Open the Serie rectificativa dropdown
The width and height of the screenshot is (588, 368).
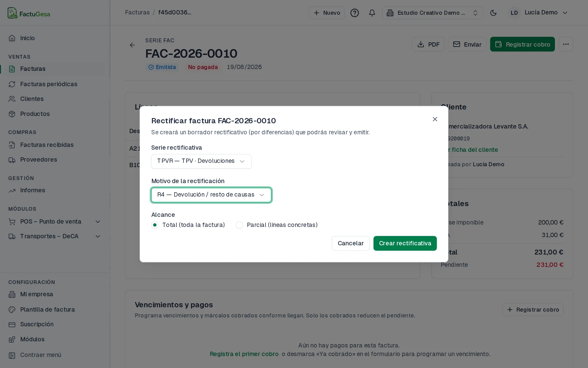point(201,161)
